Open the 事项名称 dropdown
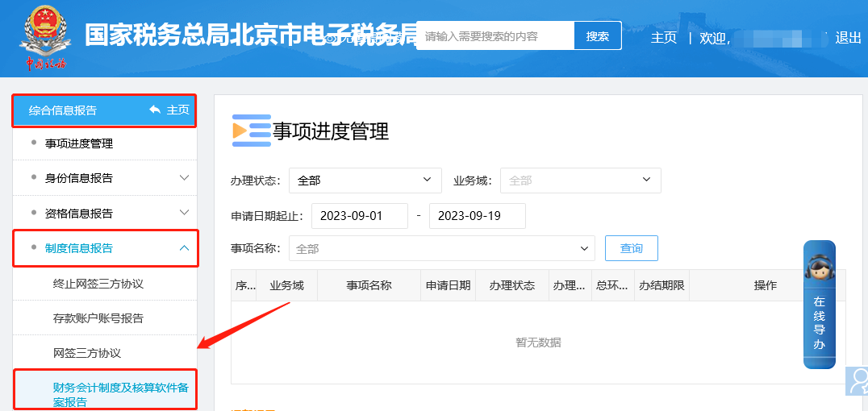Screen dimensions: 868x411 [441, 249]
